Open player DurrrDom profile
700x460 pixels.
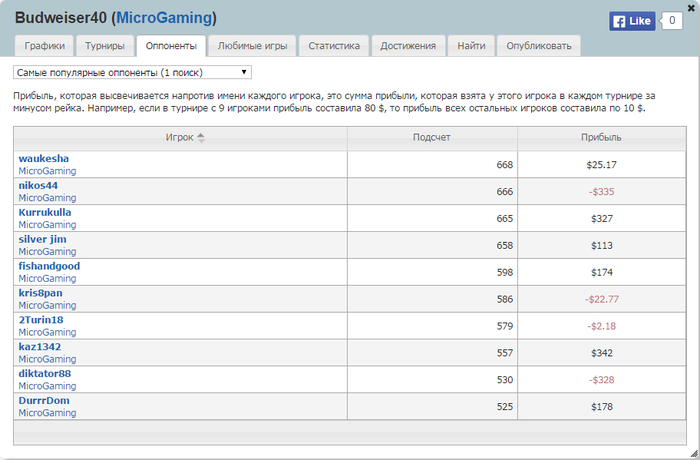click(x=44, y=401)
